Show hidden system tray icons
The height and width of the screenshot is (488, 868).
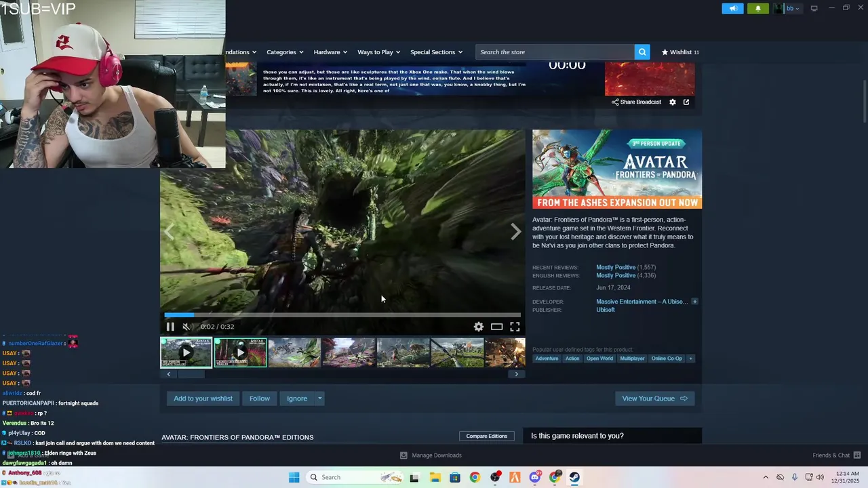766,477
